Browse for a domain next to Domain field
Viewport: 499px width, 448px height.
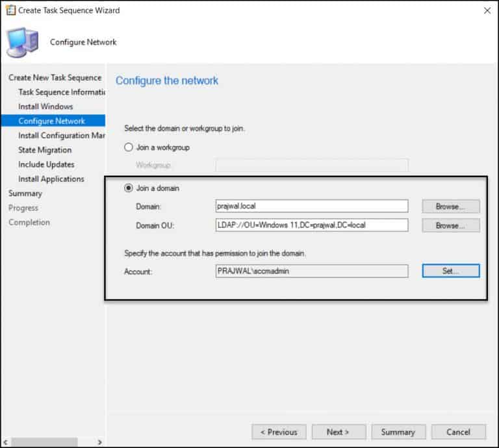click(x=451, y=206)
